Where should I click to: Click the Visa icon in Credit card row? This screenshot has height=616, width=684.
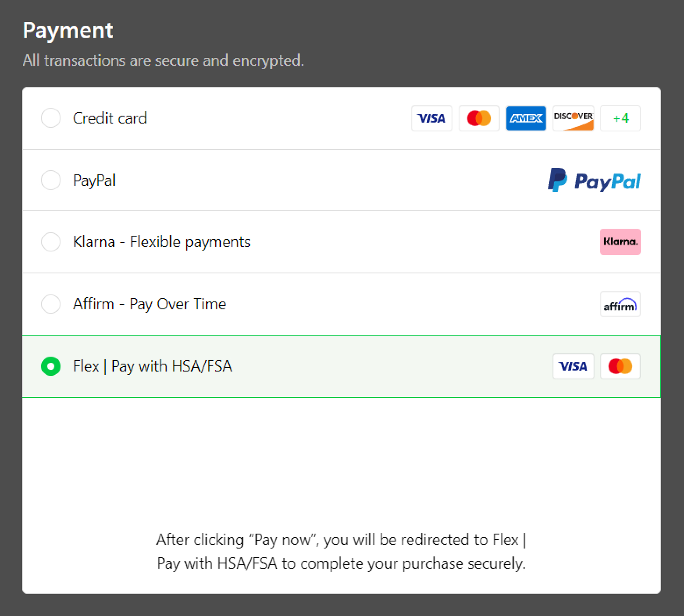click(431, 118)
